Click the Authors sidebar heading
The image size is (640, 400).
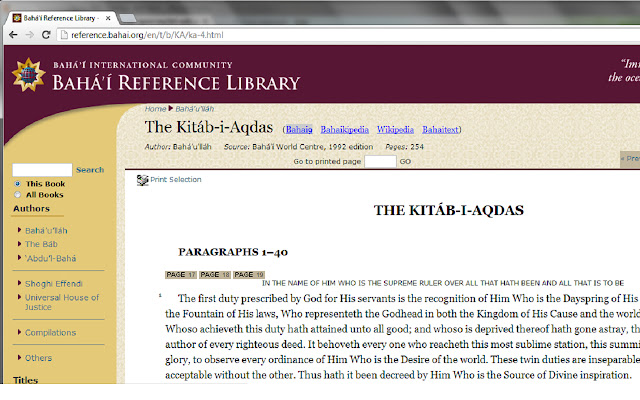tap(31, 209)
